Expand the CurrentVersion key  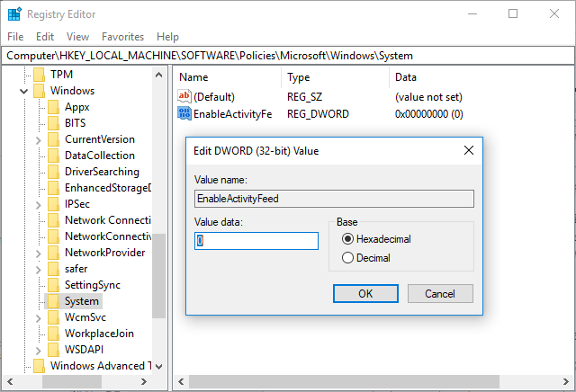(38, 140)
